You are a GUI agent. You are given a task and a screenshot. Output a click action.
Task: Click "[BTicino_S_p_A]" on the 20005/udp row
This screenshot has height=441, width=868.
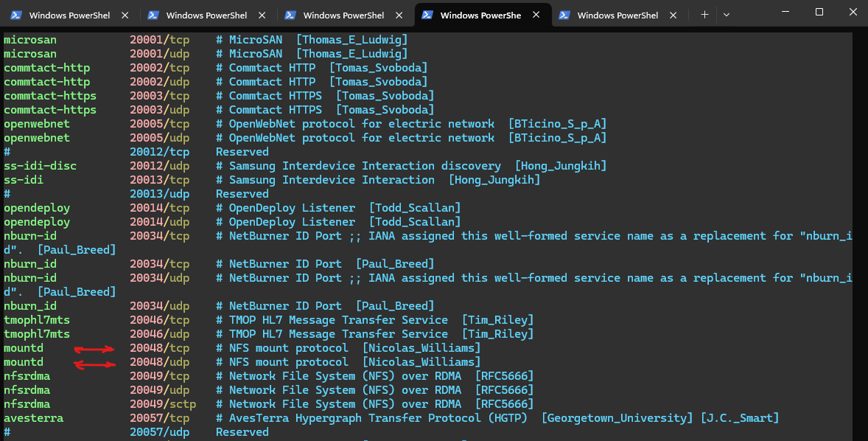coord(558,138)
